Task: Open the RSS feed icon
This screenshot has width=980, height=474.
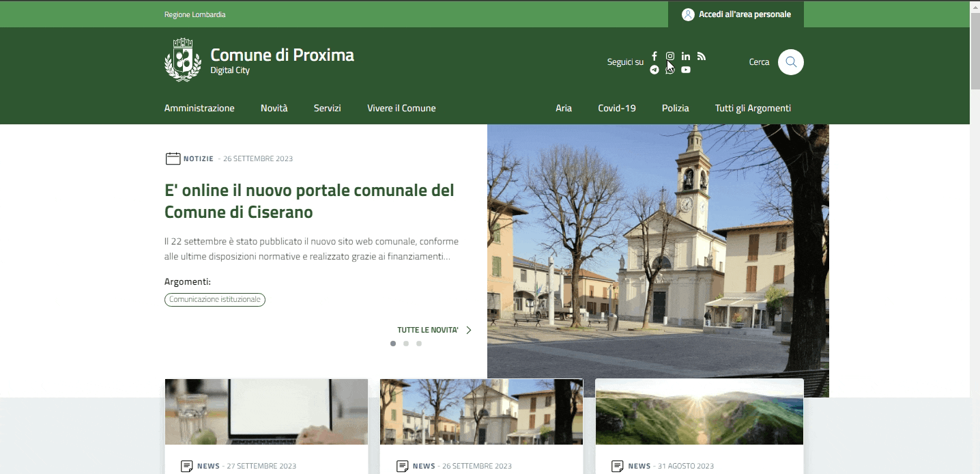Action: point(702,56)
